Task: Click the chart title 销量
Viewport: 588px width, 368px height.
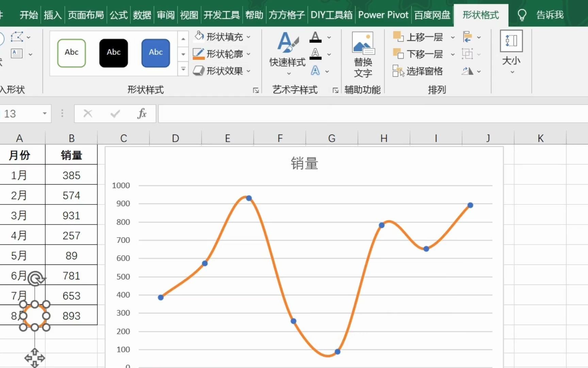Action: pos(304,164)
